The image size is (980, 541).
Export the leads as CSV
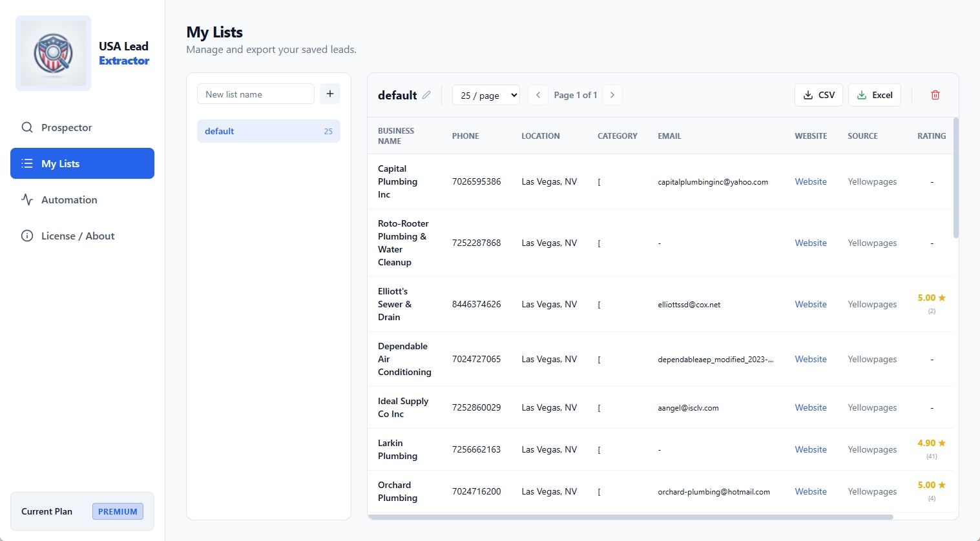tap(818, 95)
